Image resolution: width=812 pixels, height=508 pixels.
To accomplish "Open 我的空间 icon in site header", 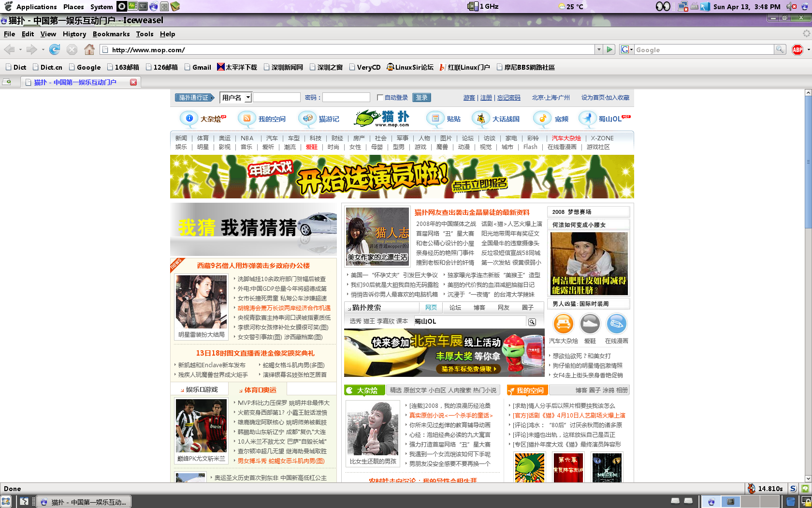I will [x=246, y=119].
